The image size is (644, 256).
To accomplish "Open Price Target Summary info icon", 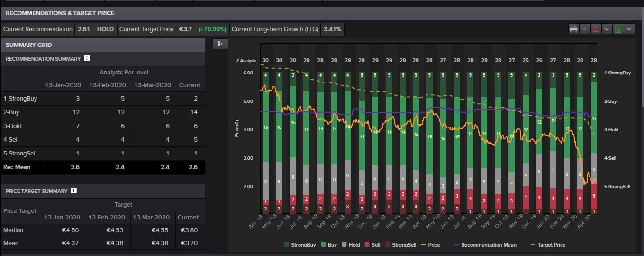I will (x=73, y=191).
